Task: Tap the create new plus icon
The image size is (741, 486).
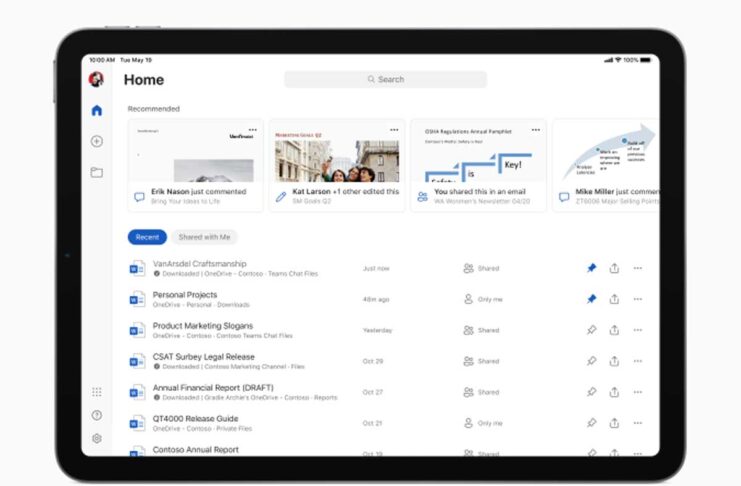Action: pyautogui.click(x=97, y=141)
